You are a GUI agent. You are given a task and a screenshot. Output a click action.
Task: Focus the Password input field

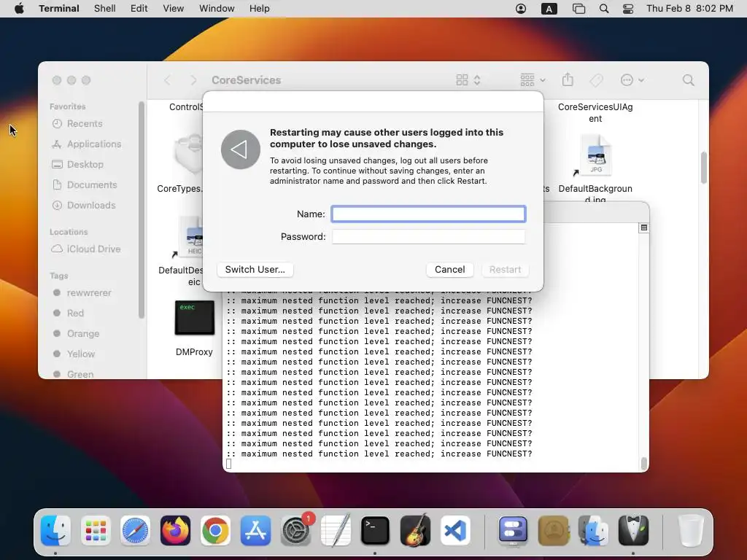[429, 237]
